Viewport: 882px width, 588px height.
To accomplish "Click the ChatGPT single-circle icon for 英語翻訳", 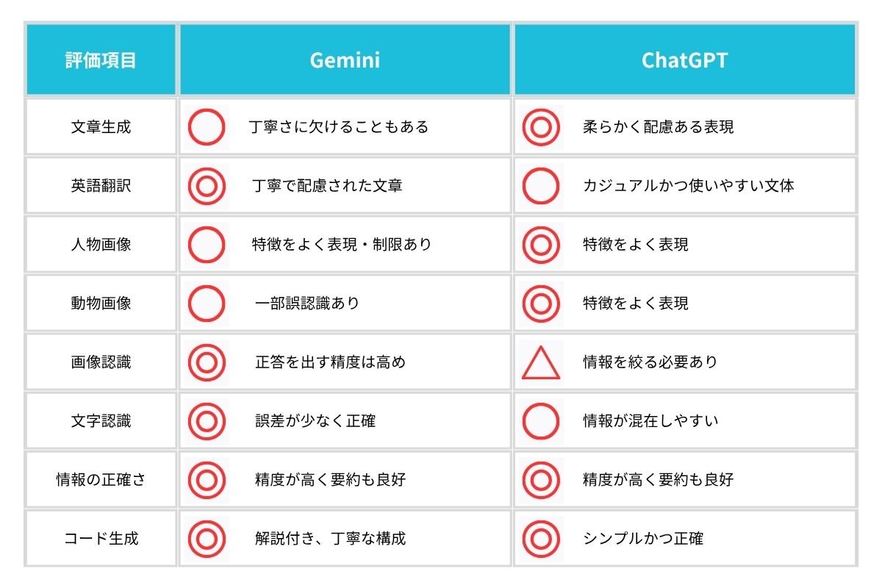I will (541, 186).
